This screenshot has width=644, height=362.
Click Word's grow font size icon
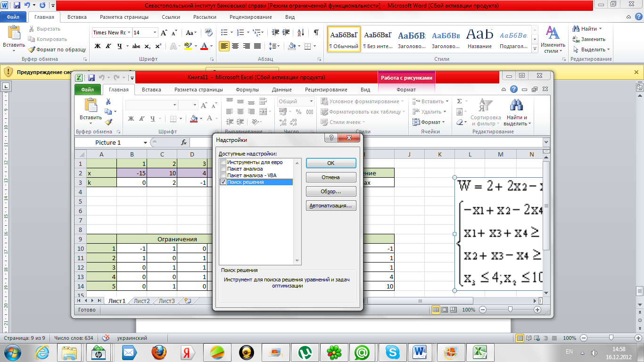point(164,33)
